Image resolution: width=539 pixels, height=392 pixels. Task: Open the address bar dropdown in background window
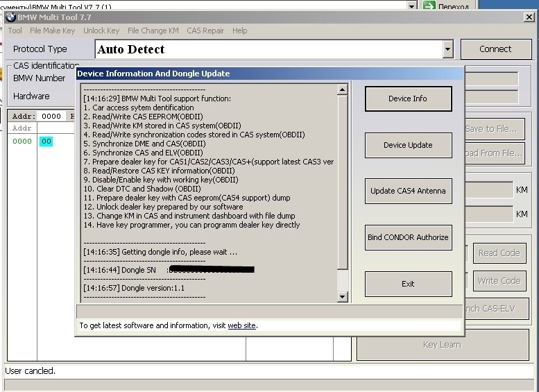click(412, 6)
